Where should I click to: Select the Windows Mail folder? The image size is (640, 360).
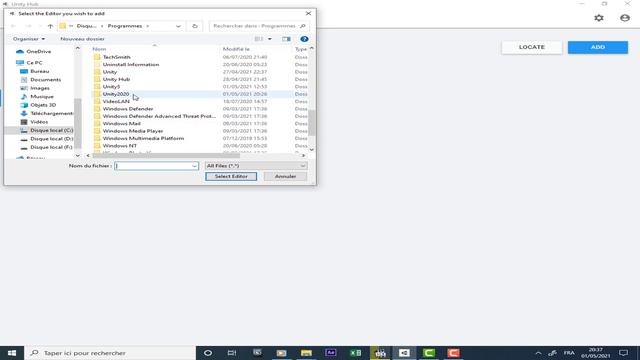(x=122, y=123)
